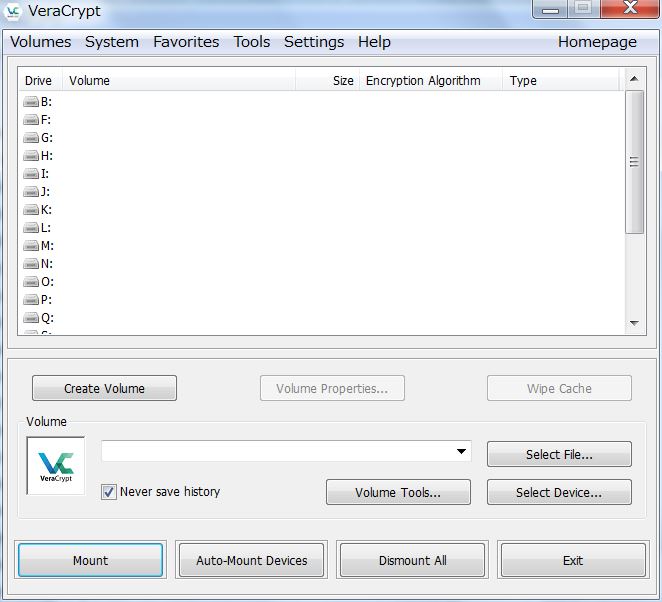Select the I: drive icon

(31, 174)
